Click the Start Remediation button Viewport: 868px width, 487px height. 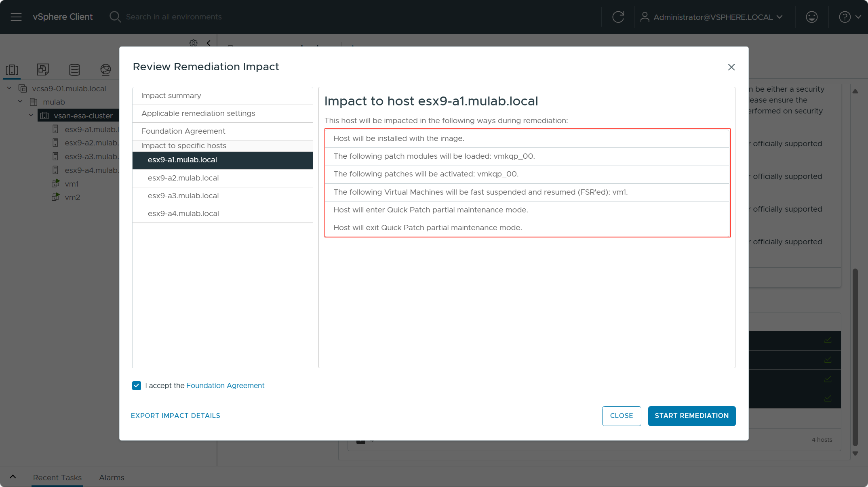pyautogui.click(x=691, y=416)
